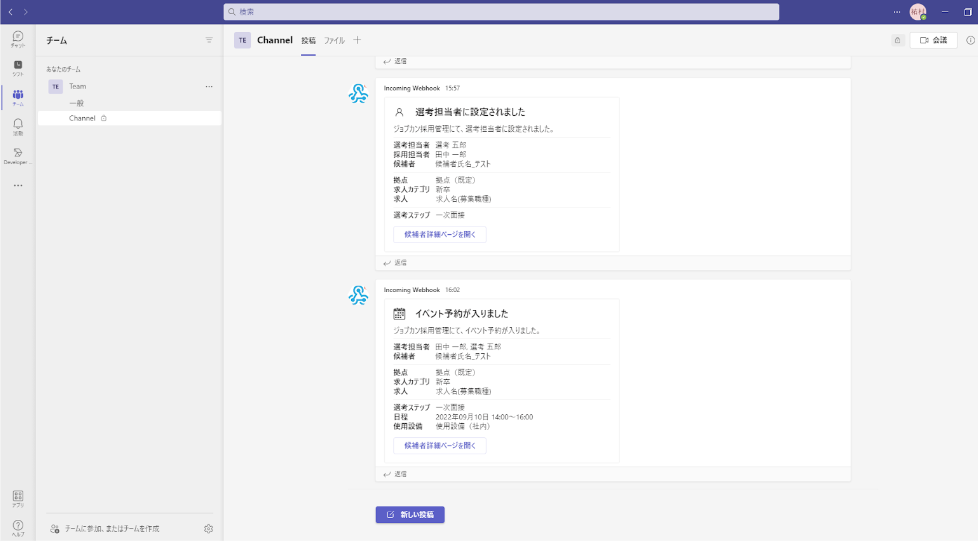Add a new tab with plus icon
The height and width of the screenshot is (543, 978).
(357, 41)
